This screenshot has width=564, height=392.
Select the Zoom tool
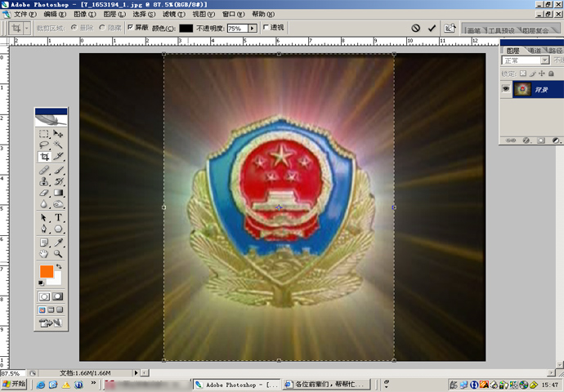point(57,254)
